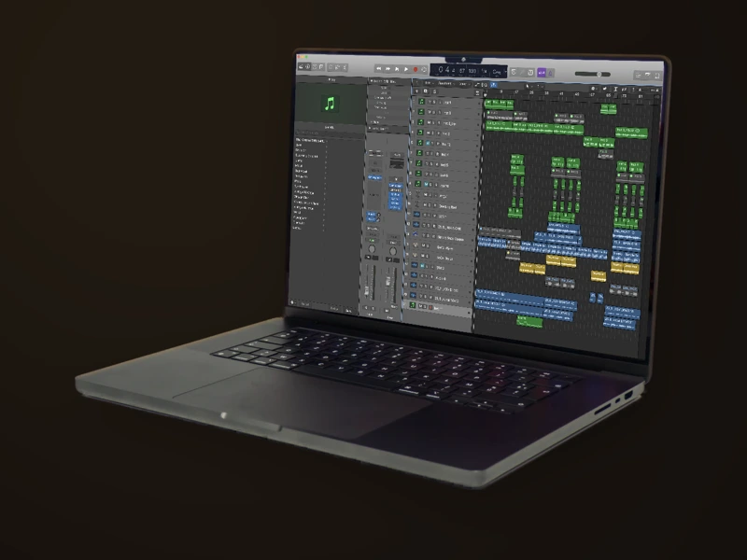Open the tracks area View menu
Screen dimensions: 747x560
pyautogui.click(x=463, y=84)
